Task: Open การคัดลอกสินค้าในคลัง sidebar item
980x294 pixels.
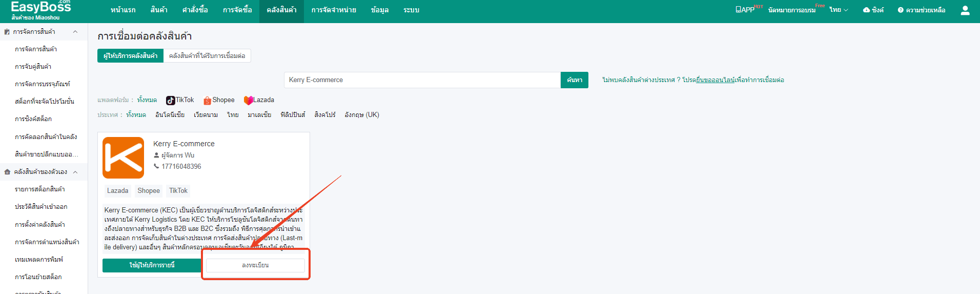Action: (x=46, y=137)
